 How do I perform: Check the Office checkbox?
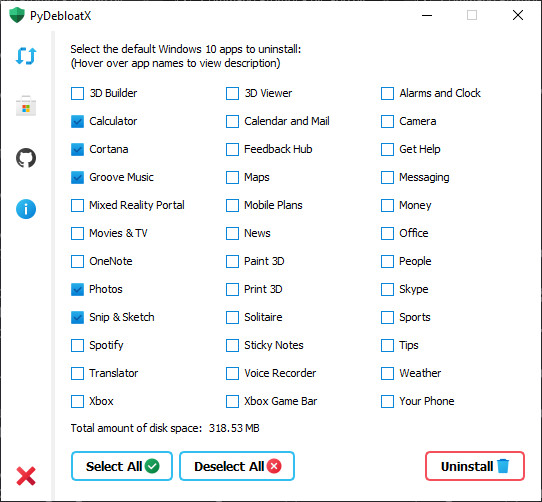(x=387, y=233)
